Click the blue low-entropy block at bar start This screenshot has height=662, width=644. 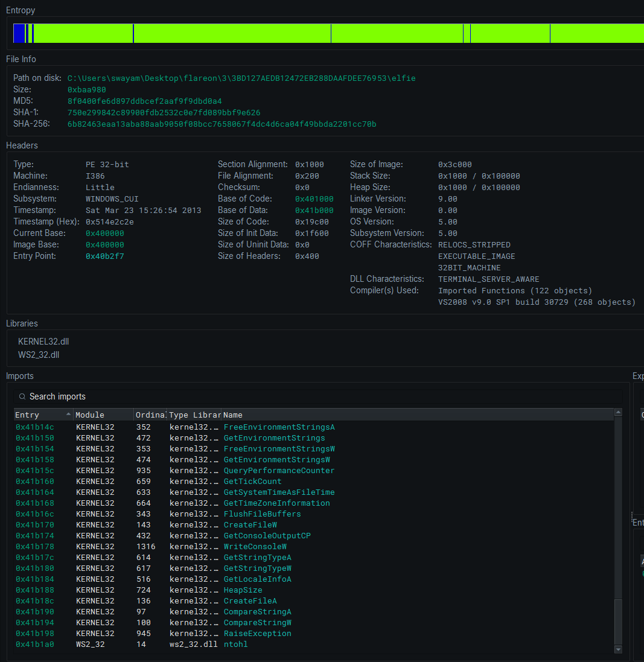(x=19, y=33)
